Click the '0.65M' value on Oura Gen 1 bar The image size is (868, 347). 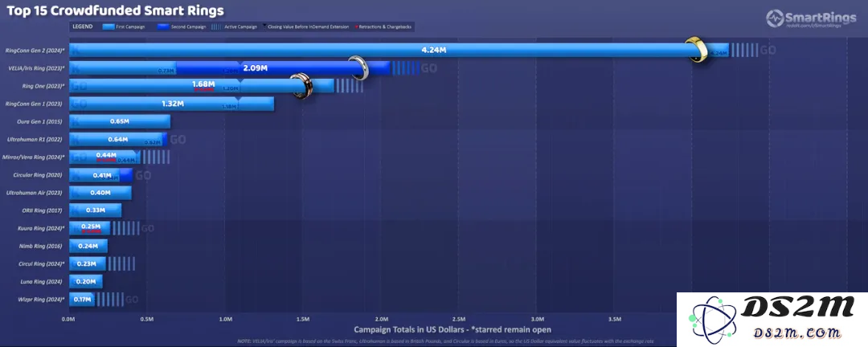pos(119,121)
